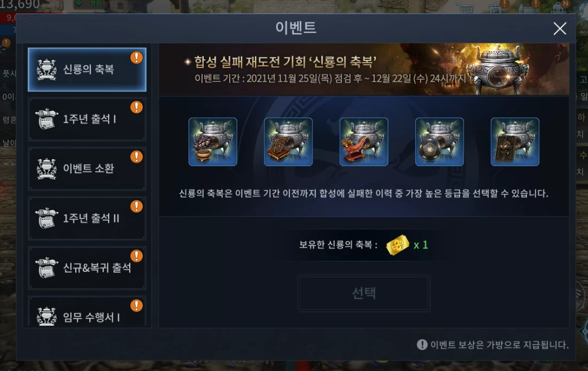Choose the first cauldron item with dragon head
Viewport: 588px width, 371px height.
pos(213,141)
